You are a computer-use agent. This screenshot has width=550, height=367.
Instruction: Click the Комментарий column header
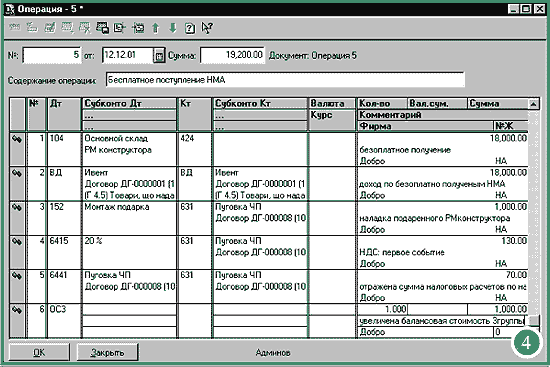(443, 115)
